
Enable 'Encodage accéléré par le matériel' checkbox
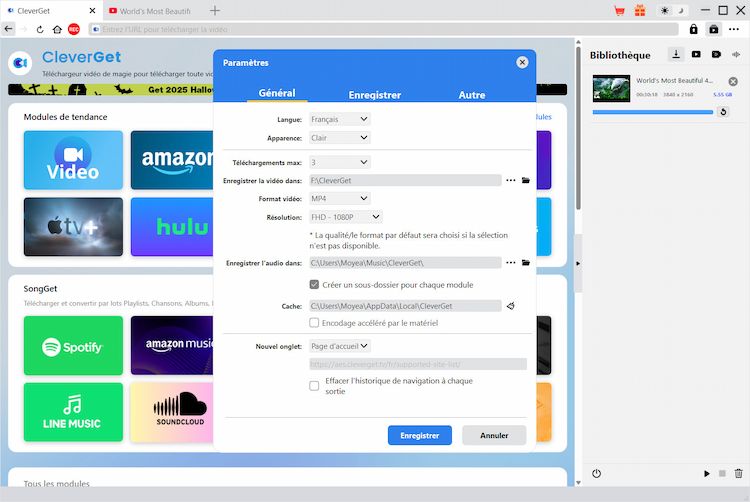click(314, 323)
